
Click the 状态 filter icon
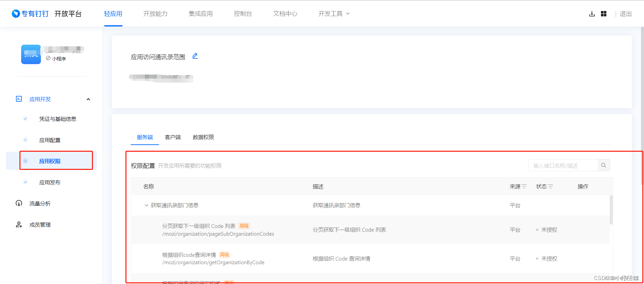tap(550, 186)
